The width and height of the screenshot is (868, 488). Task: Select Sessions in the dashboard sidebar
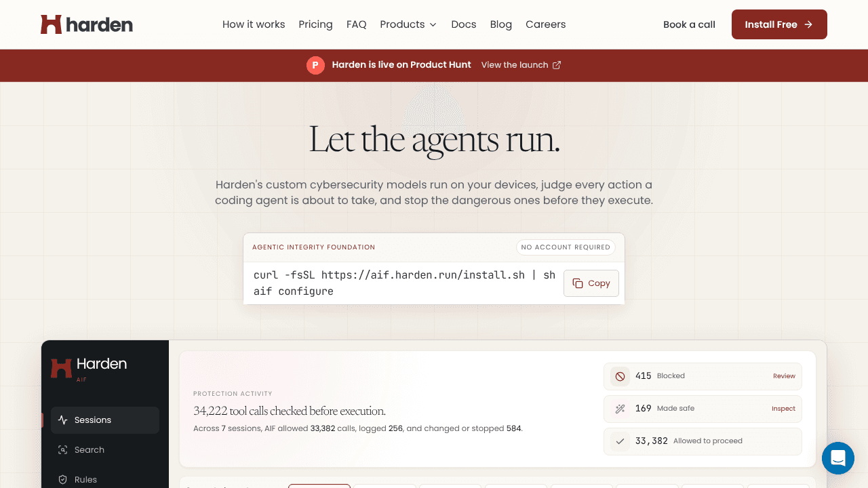point(105,420)
